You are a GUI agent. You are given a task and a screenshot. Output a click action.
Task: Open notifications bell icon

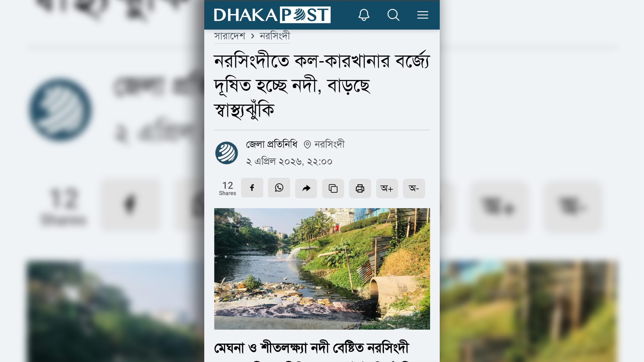(x=364, y=15)
